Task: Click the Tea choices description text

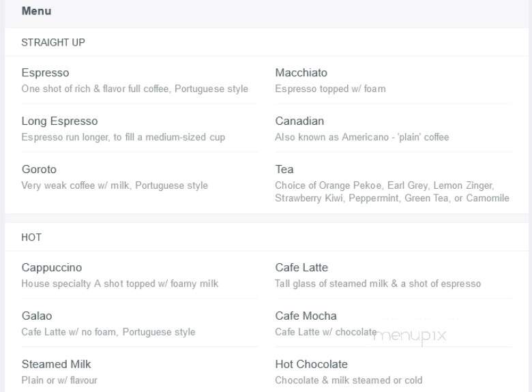Action: (x=392, y=192)
